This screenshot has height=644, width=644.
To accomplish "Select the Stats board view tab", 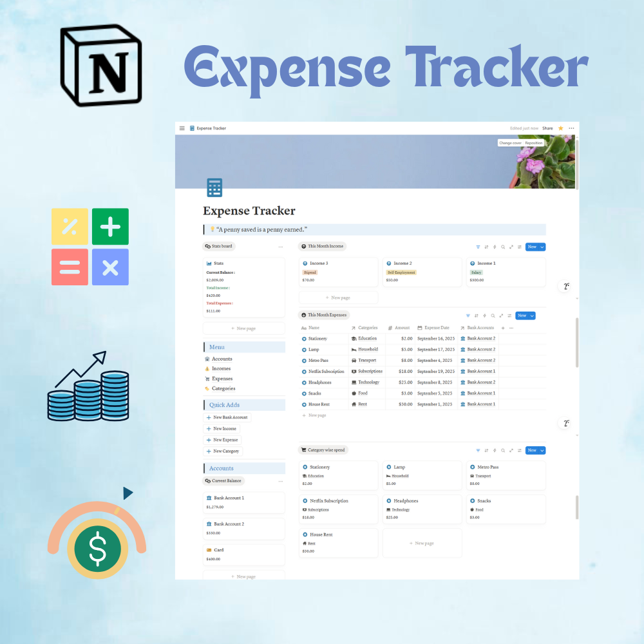I will coord(219,247).
